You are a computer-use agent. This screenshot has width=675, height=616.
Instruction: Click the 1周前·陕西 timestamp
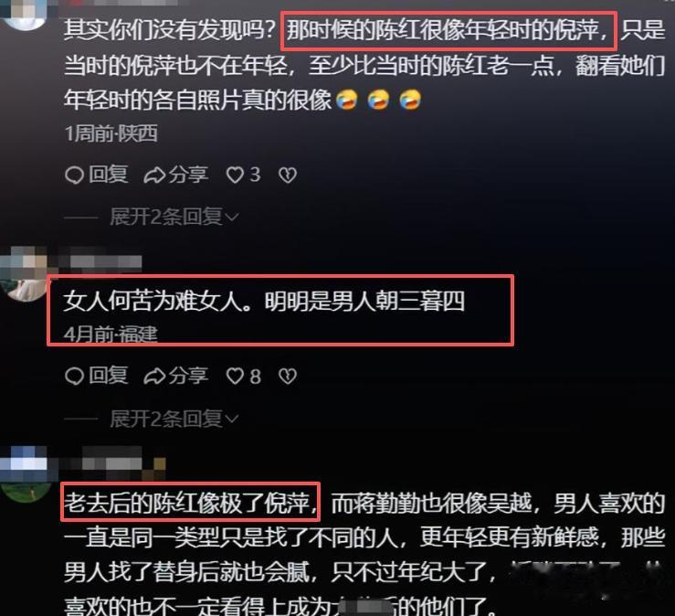[x=111, y=133]
